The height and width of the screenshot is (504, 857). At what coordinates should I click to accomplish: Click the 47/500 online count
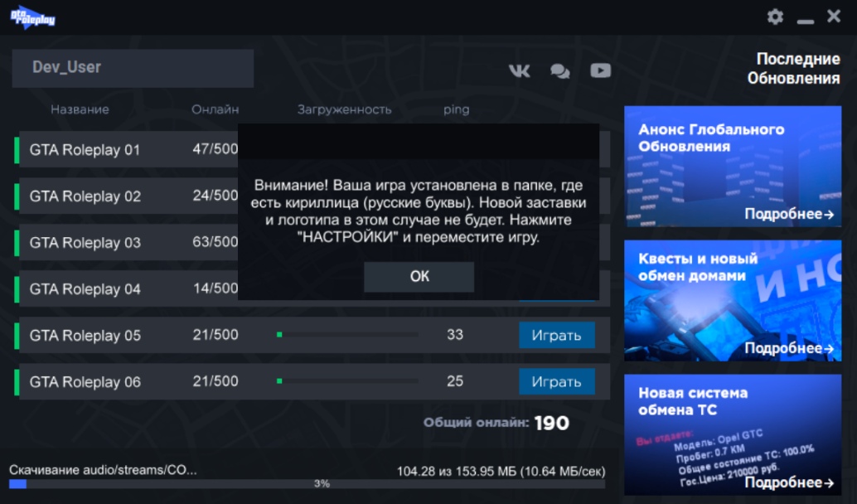[215, 148]
